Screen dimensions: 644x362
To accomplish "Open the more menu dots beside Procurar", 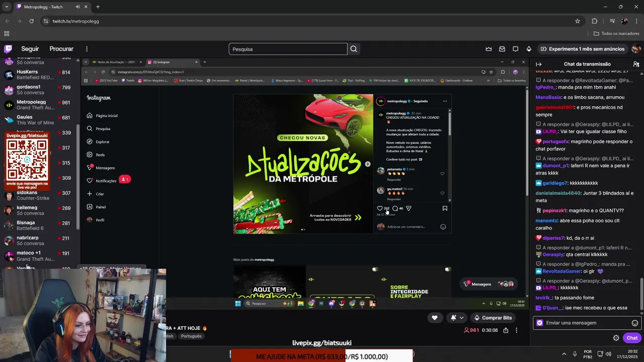I will [x=87, y=49].
